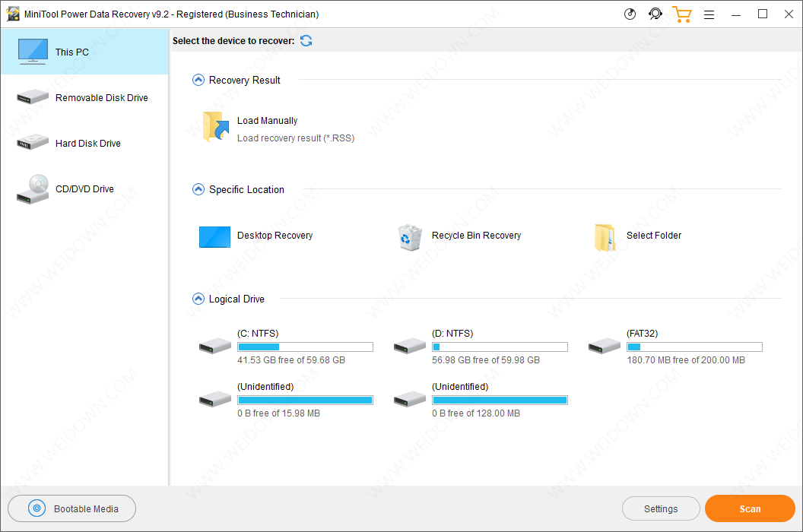
Task: Collapse the Recovery Result section
Action: [x=198, y=80]
